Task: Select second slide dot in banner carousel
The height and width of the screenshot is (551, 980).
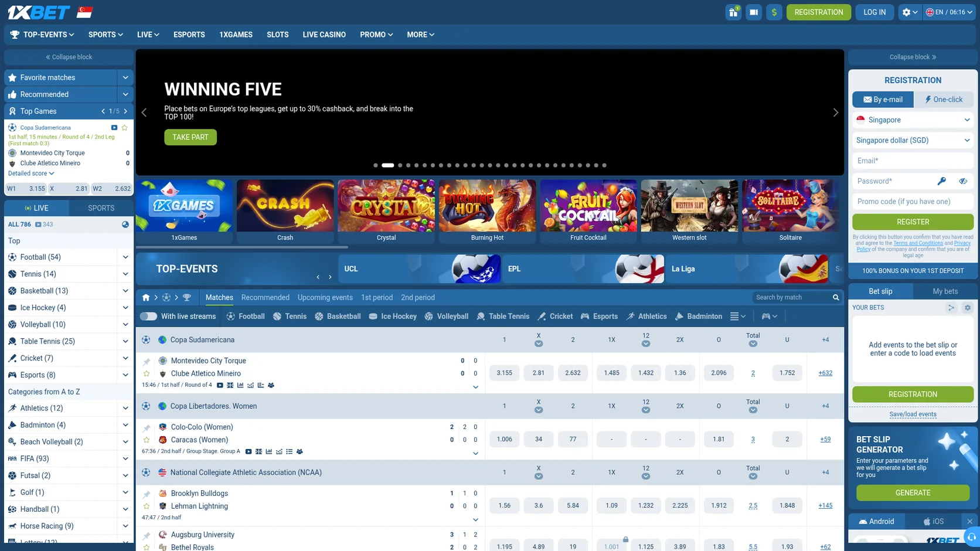Action: point(388,165)
